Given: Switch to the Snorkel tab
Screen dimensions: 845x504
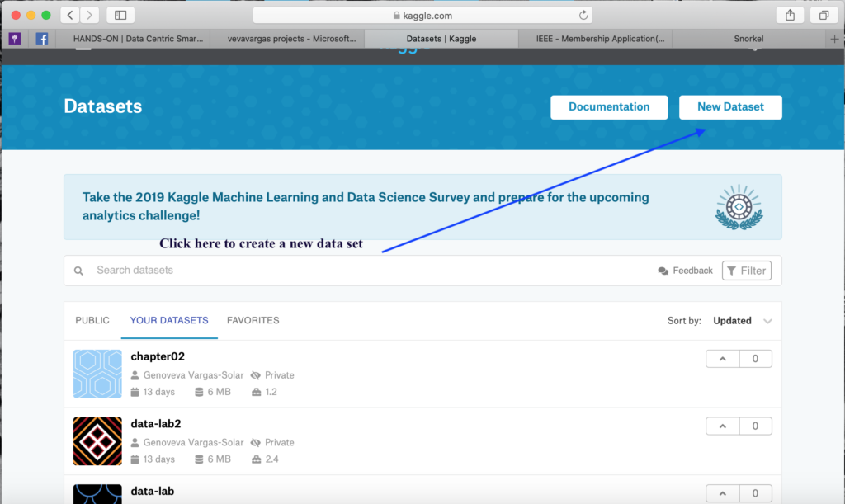Looking at the screenshot, I should point(748,39).
